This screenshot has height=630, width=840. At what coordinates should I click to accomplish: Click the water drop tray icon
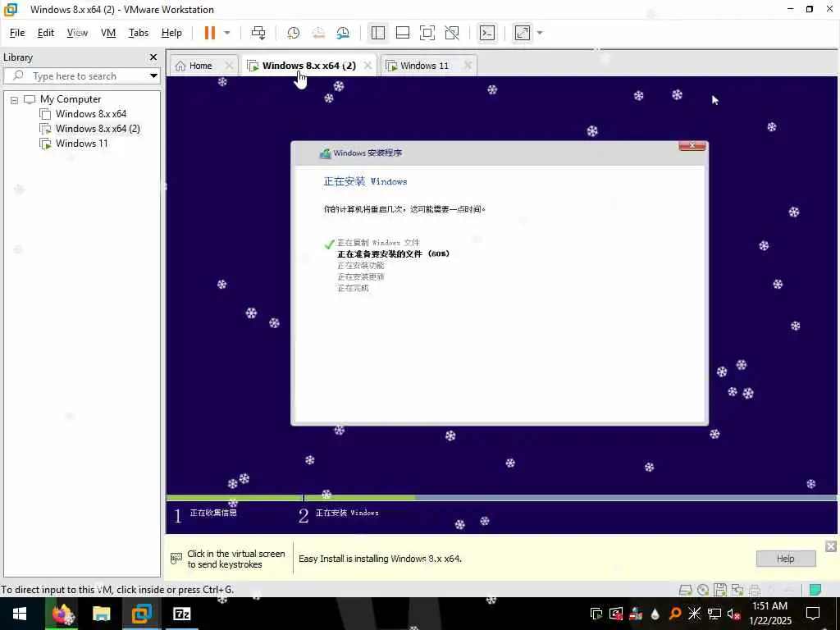tap(655, 614)
